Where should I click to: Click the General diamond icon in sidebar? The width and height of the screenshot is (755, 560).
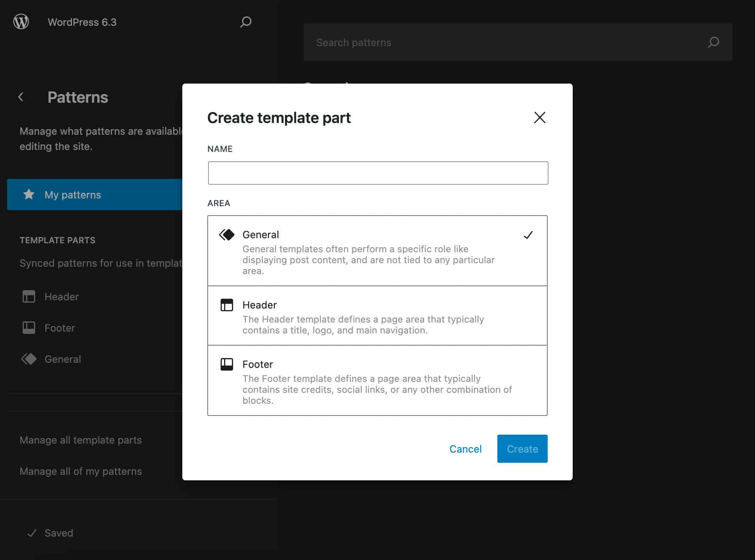29,359
